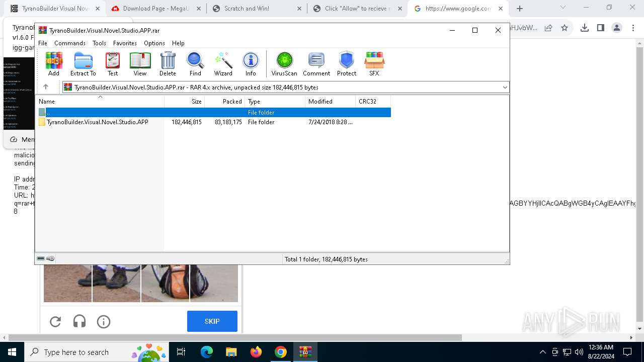Viewport: 644px width, 362px height.
Task: Close the google.com browser tab
Action: point(501,9)
